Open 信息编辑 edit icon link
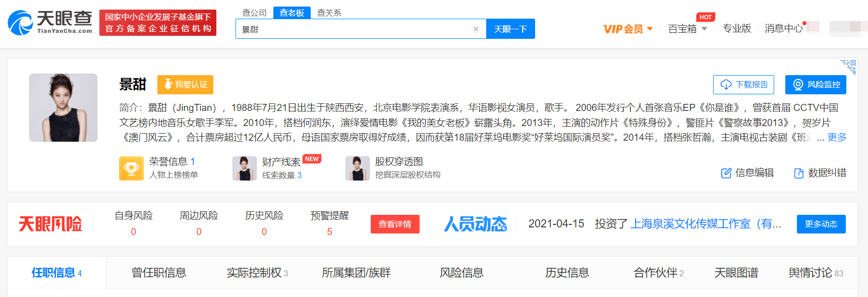Viewport: 868px width, 297px height. point(747,173)
